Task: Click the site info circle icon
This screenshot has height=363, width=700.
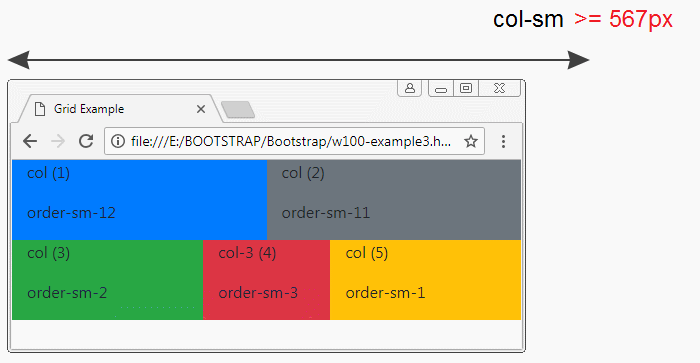Action: click(x=117, y=142)
